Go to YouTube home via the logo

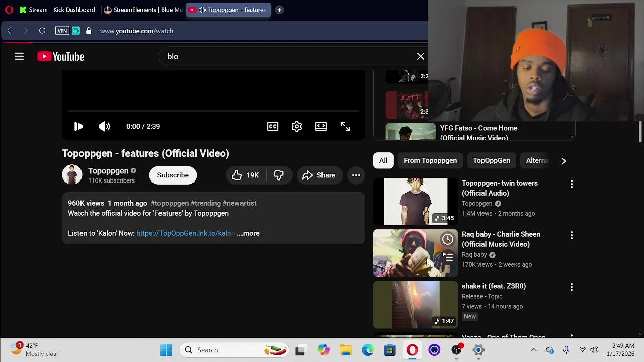point(60,57)
